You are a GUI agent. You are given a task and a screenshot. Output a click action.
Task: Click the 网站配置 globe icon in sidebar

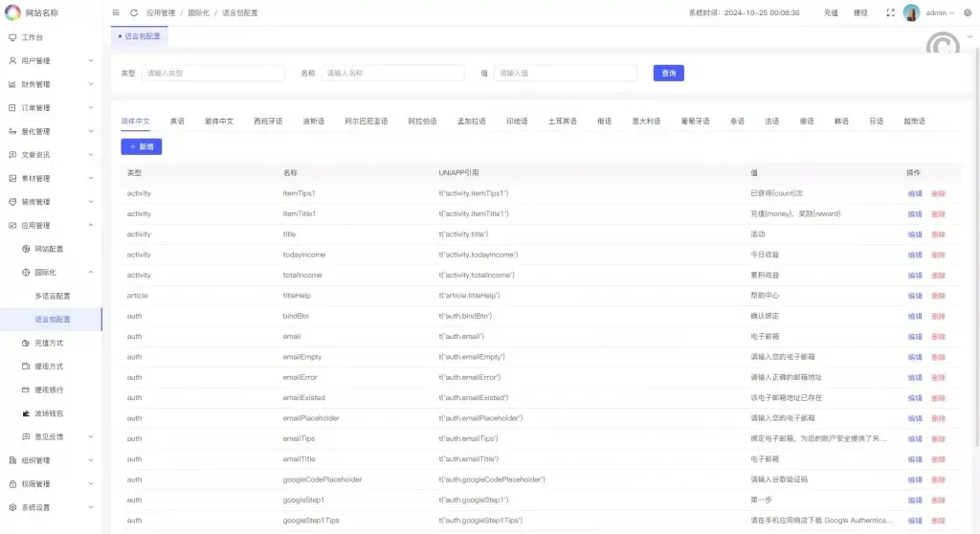click(26, 249)
